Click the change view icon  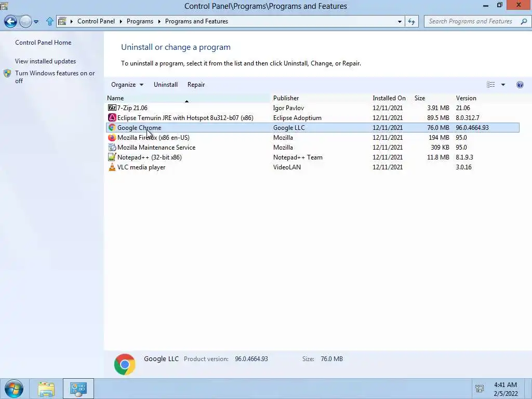[490, 85]
